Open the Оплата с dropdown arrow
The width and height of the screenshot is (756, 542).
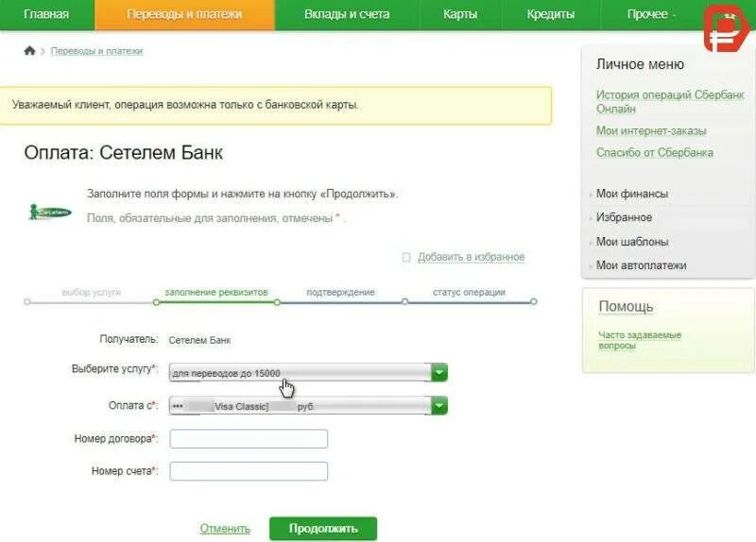point(439,406)
